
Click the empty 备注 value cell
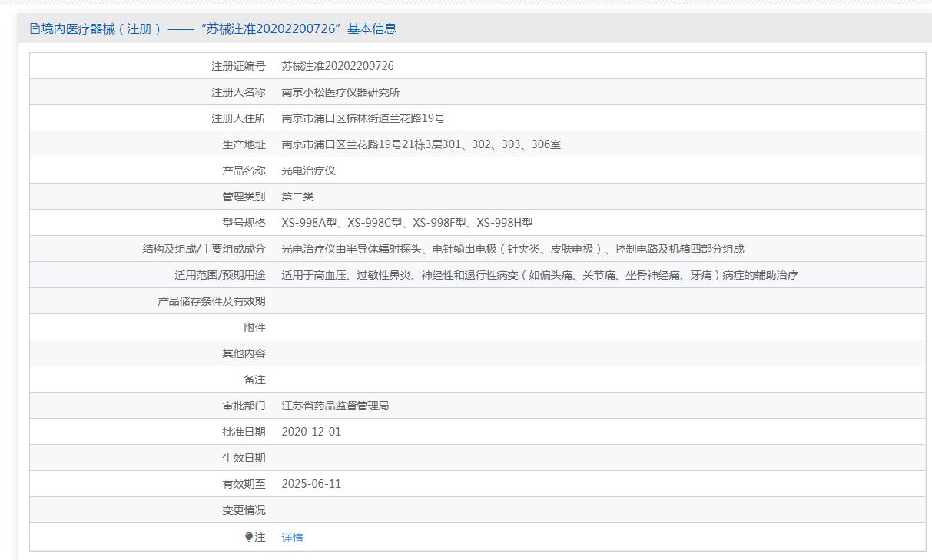pos(599,379)
